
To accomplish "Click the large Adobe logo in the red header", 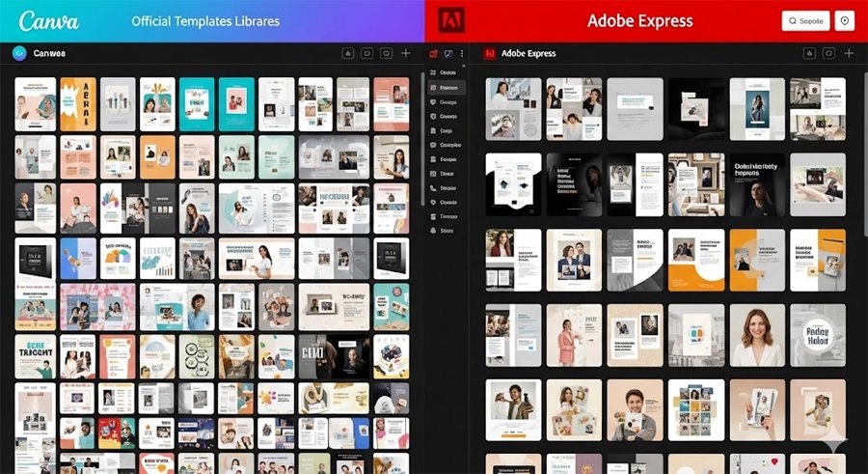I will point(451,20).
